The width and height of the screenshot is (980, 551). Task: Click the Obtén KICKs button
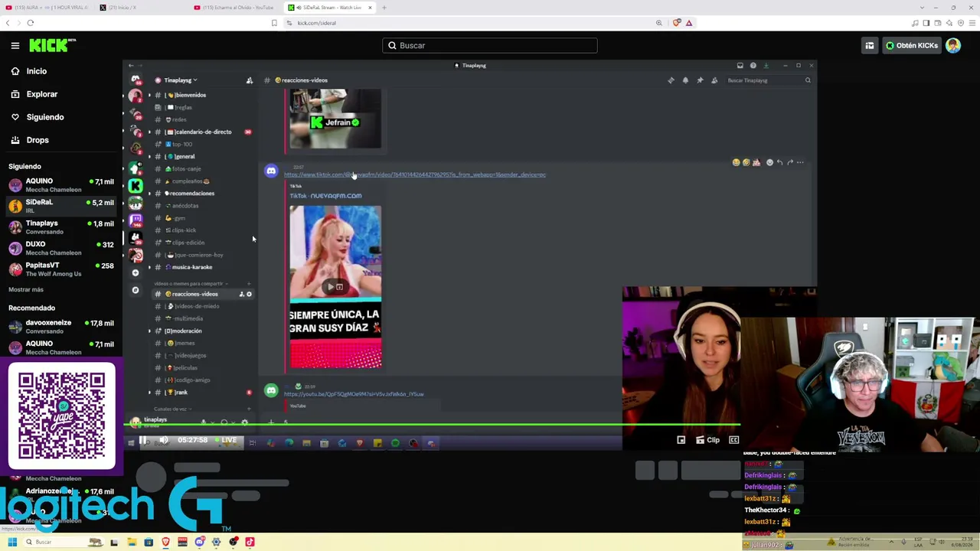[x=911, y=46]
